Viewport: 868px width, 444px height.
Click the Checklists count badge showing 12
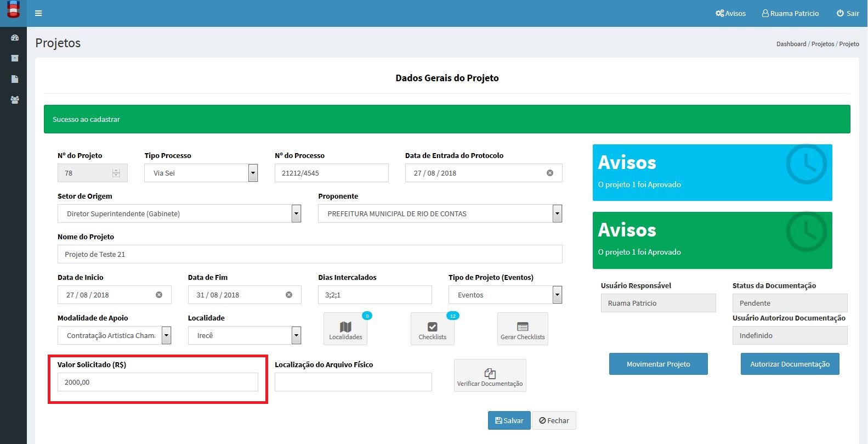tap(453, 316)
